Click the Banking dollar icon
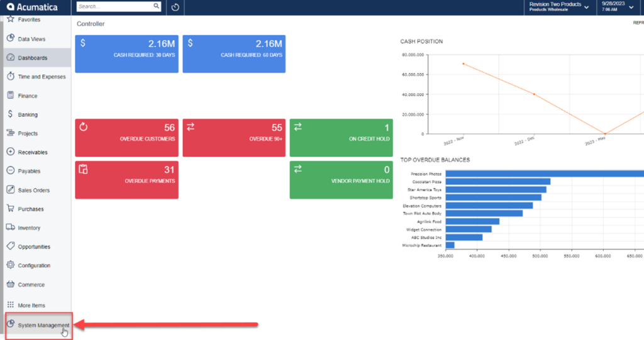This screenshot has height=340, width=644. pyautogui.click(x=10, y=114)
